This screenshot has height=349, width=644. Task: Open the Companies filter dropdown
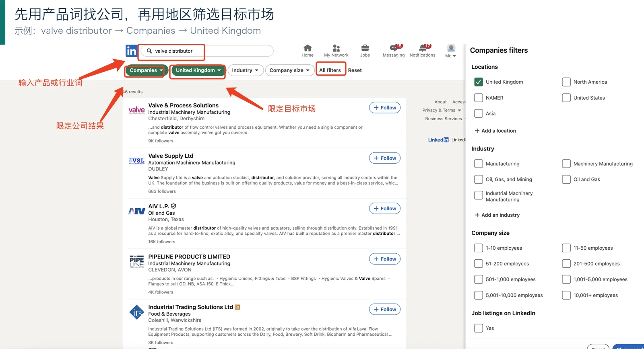click(146, 70)
